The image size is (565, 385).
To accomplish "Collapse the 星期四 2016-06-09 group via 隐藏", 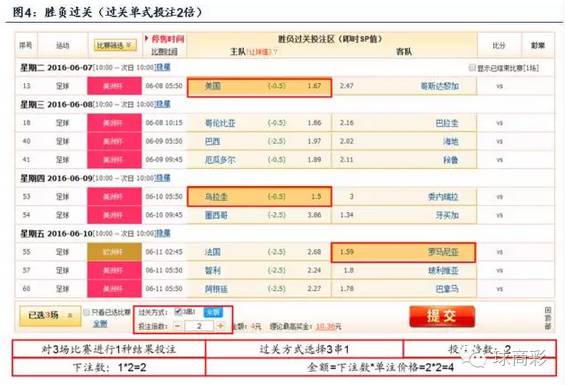I will click(162, 178).
